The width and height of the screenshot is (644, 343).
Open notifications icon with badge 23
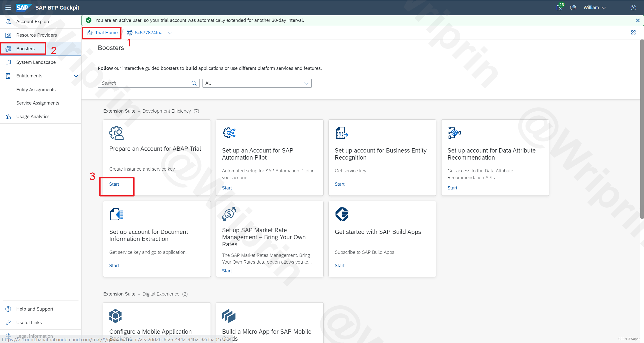[559, 7]
